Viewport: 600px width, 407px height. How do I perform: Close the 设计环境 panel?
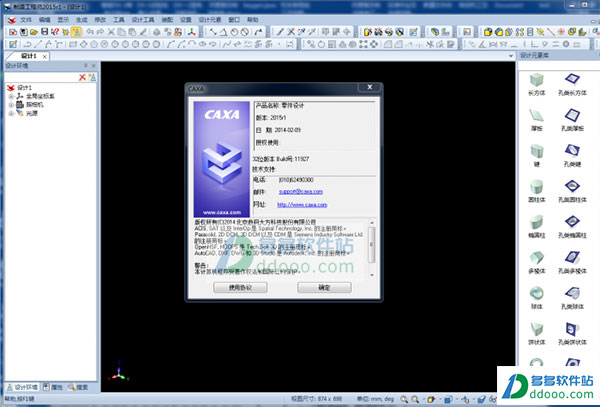(x=93, y=66)
